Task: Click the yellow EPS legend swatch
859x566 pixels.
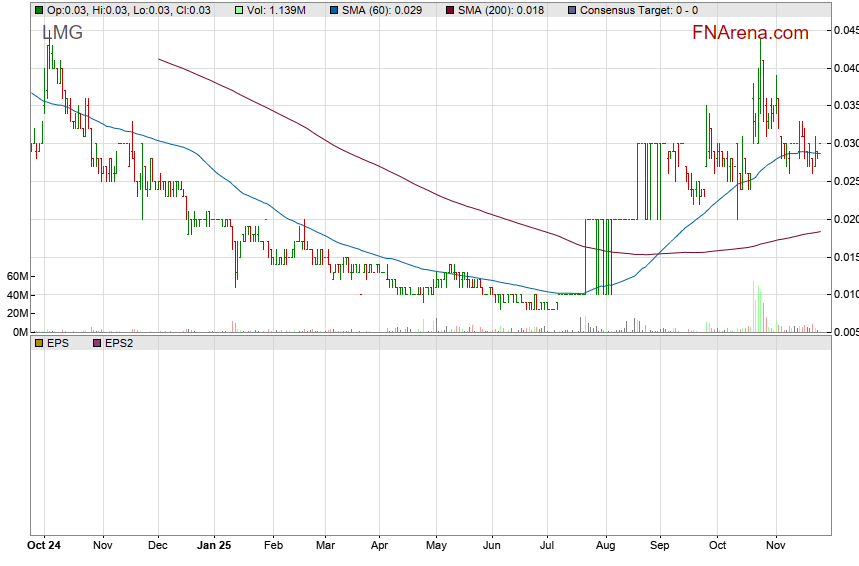Action: coord(39,343)
